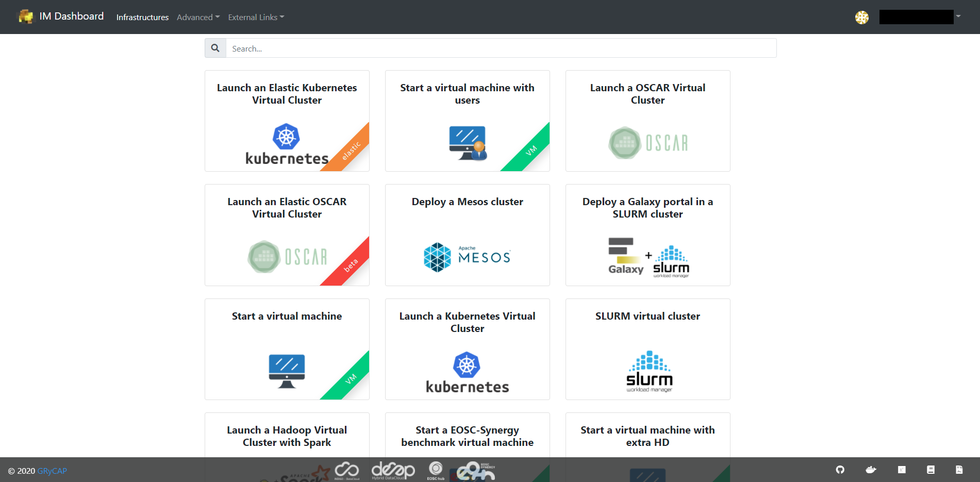
Task: Click the DEEP Hybrid DataCloud footer logo
Action: pos(393,471)
